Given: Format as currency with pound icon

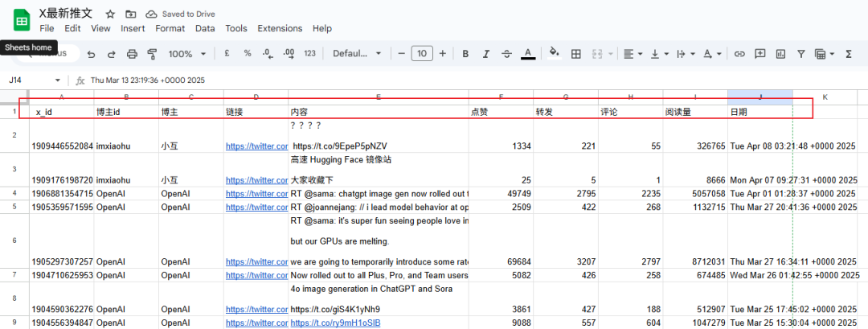Looking at the screenshot, I should 227,54.
